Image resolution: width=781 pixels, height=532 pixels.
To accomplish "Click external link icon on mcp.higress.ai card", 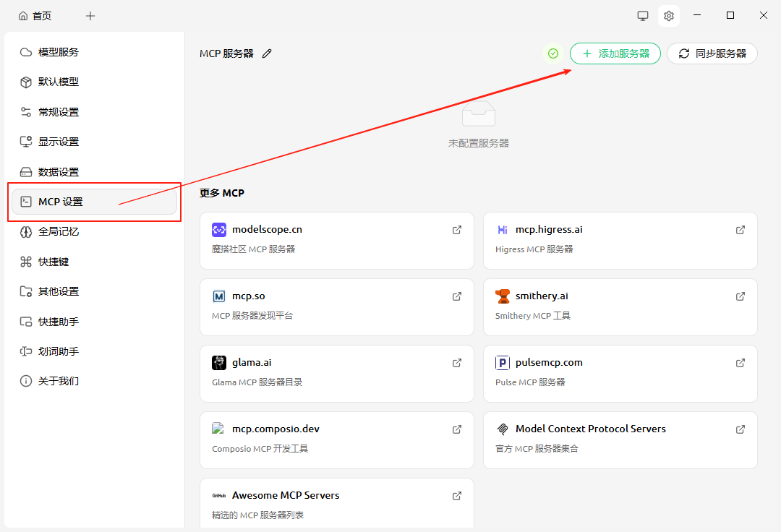I will (741, 230).
